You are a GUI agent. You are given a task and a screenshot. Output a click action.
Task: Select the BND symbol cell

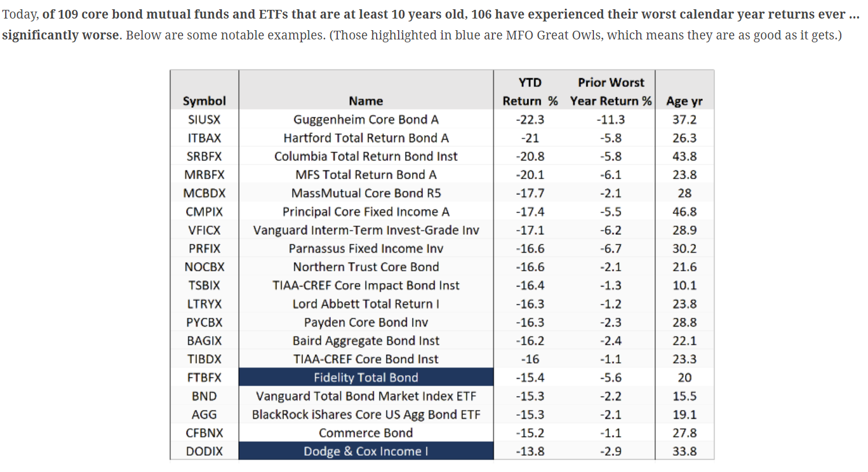(204, 396)
